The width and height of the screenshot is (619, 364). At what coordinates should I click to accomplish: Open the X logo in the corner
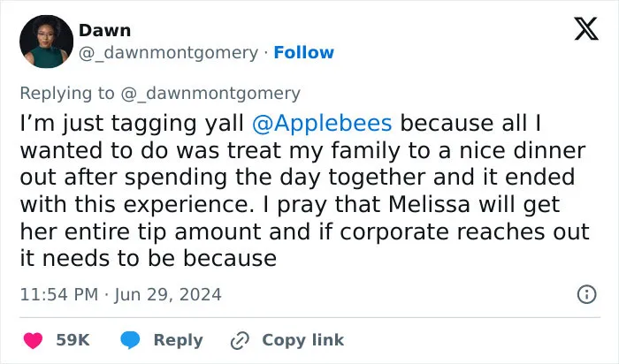(586, 28)
